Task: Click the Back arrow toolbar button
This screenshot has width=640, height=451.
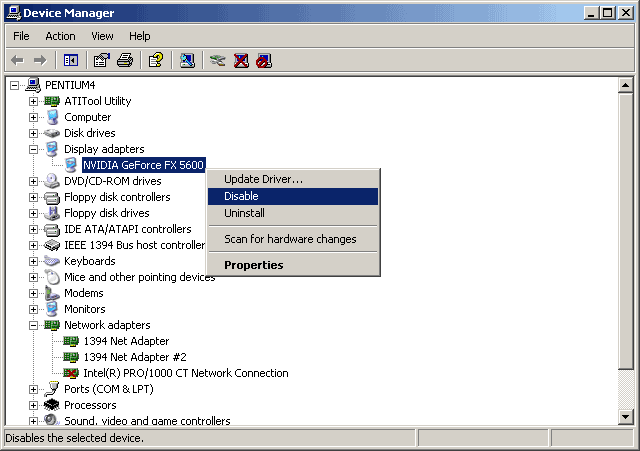Action: point(17,61)
